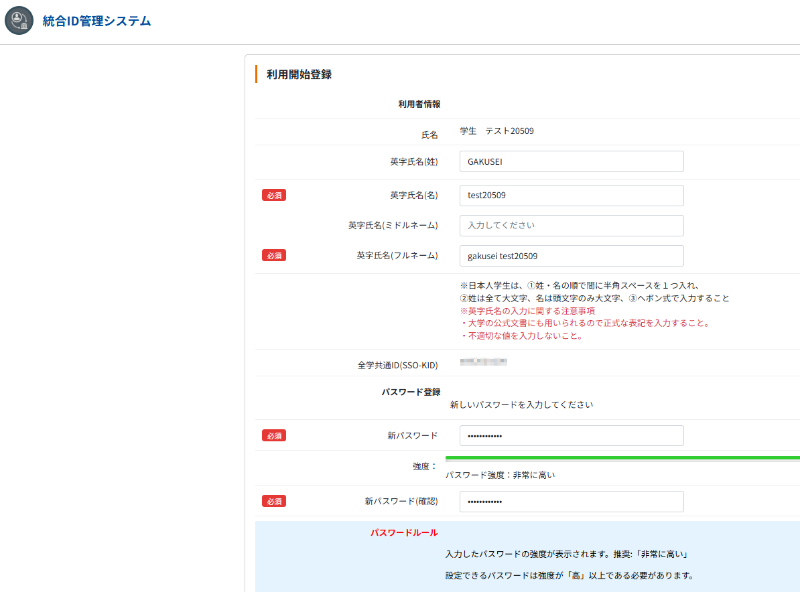Viewport: 800px width, 592px height.
Task: Click the name value 学生 テスト20509
Action: (497, 131)
